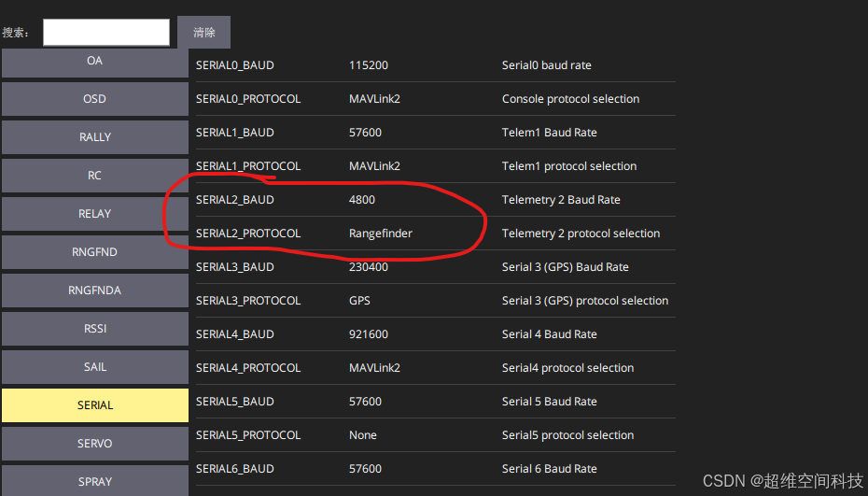Select the SERIAL0_PROTOCOL parameter name

click(x=248, y=99)
